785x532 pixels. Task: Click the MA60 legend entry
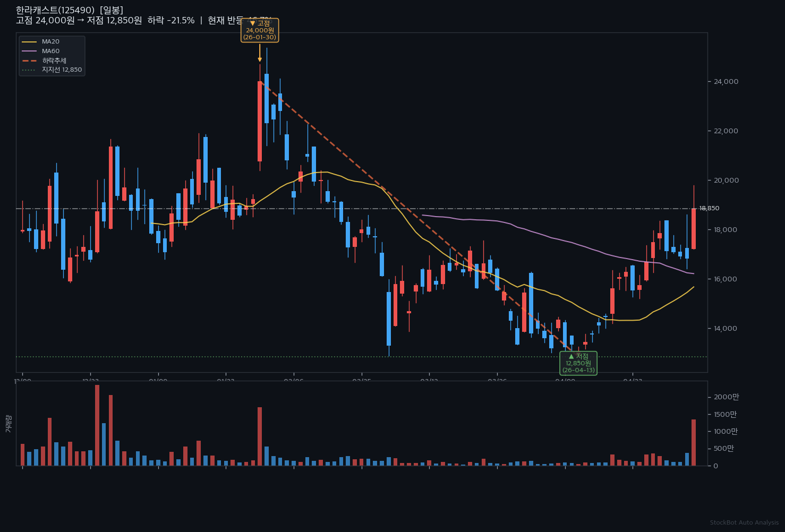pyautogui.click(x=41, y=51)
